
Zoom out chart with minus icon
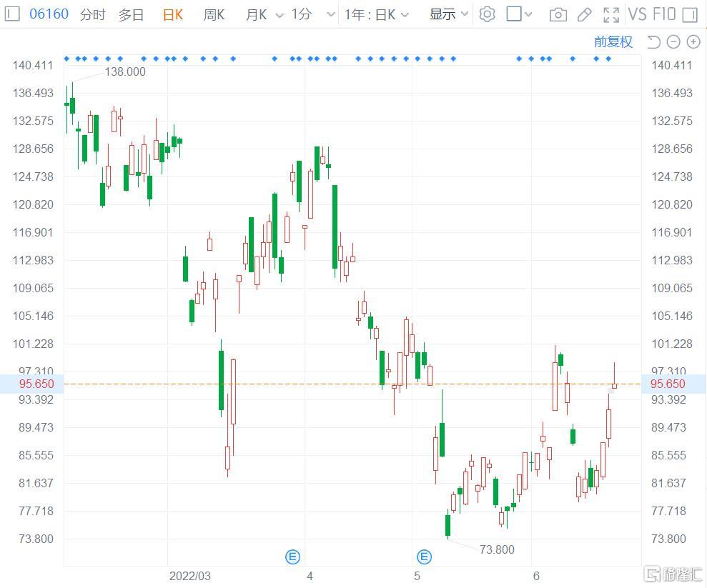pos(673,41)
